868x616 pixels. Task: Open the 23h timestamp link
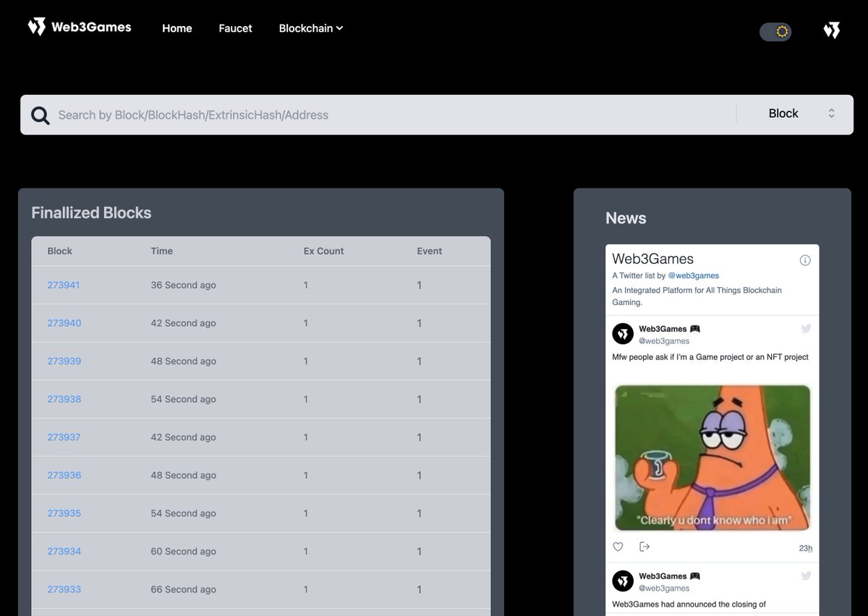(x=806, y=548)
